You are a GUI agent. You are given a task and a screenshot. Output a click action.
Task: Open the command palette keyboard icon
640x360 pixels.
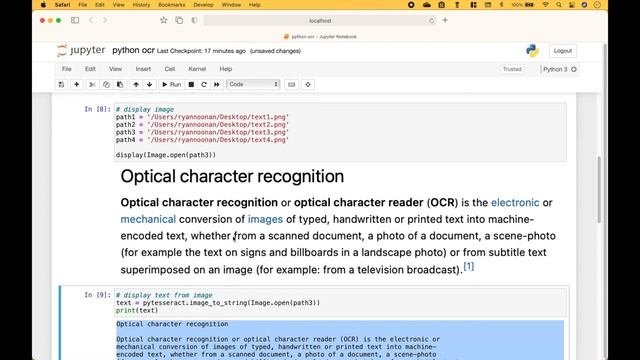291,84
